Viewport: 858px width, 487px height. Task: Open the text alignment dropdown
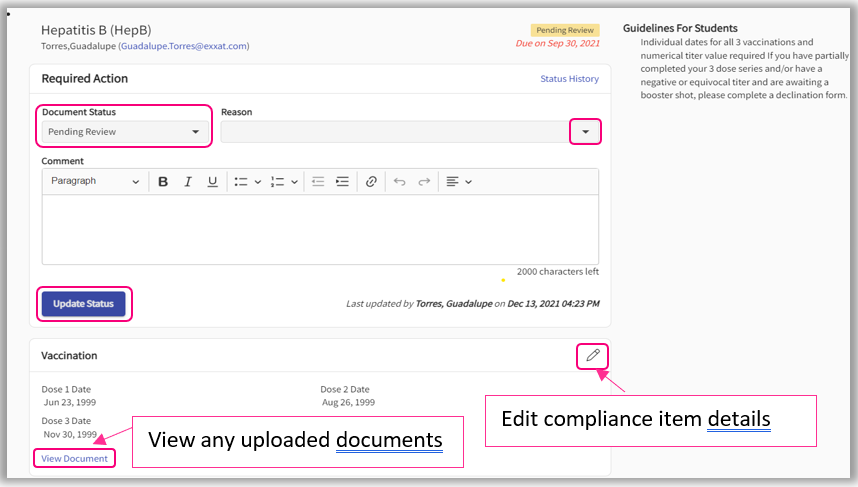(x=458, y=182)
